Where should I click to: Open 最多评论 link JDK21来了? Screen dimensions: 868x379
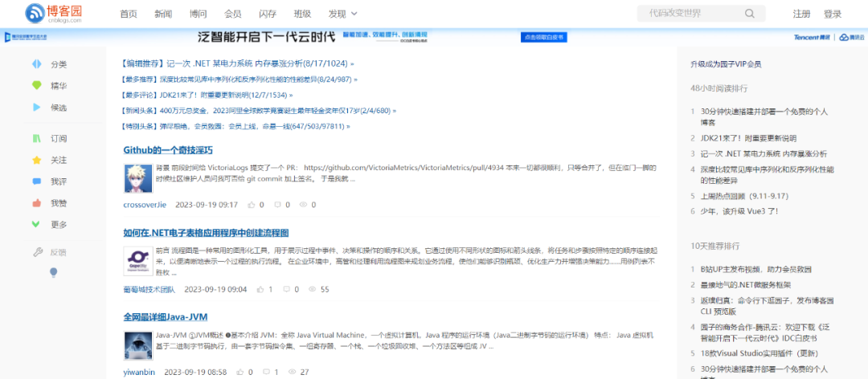(x=207, y=96)
